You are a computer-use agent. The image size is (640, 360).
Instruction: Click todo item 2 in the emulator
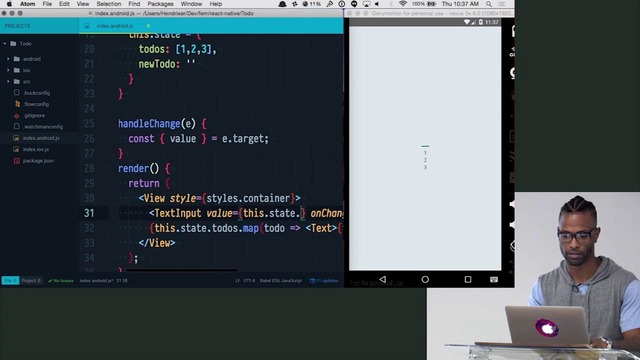(x=425, y=160)
